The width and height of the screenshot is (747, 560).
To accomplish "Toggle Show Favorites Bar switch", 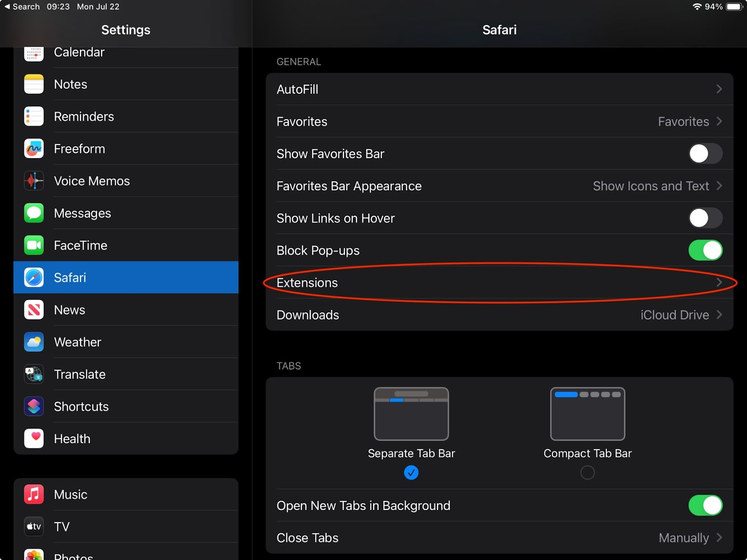I will (x=705, y=154).
